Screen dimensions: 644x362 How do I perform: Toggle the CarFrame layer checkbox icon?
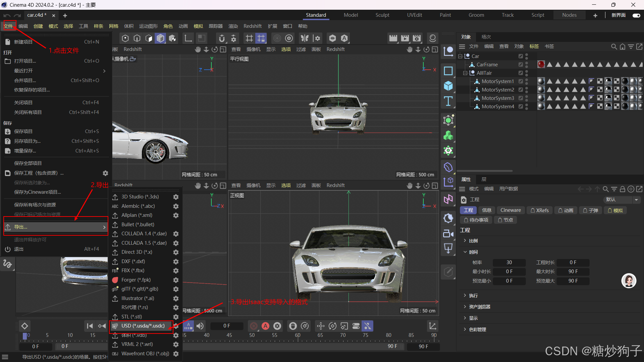click(521, 65)
